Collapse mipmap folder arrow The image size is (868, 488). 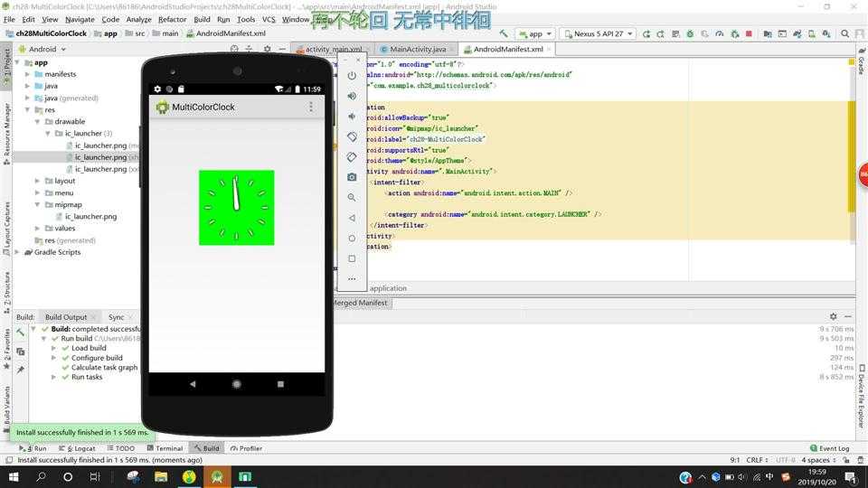coord(37,205)
